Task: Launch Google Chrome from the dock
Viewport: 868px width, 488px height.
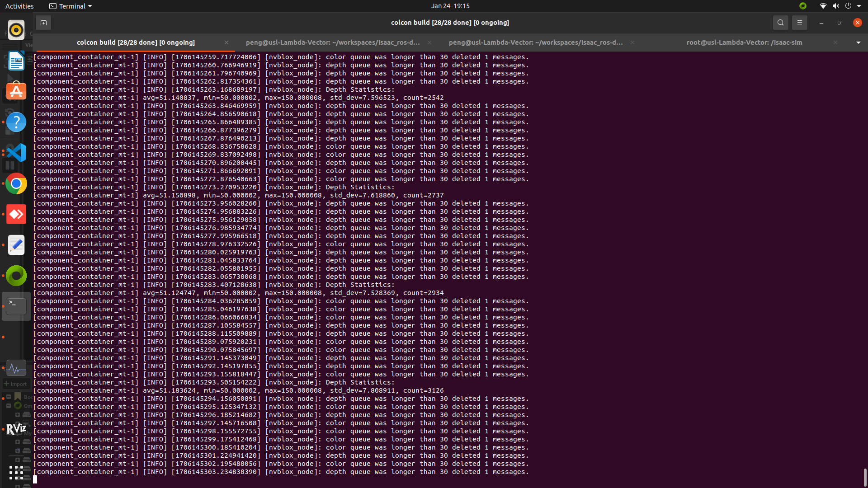Action: coord(16,183)
